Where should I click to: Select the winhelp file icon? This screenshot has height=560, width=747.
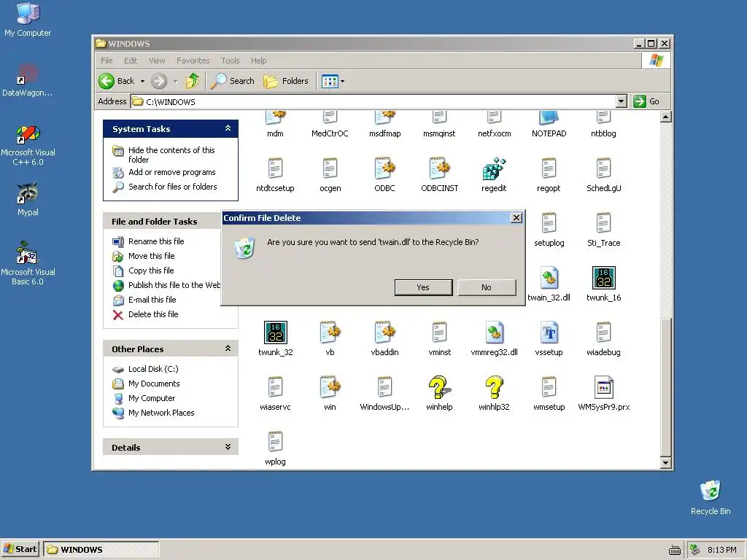[x=439, y=387]
